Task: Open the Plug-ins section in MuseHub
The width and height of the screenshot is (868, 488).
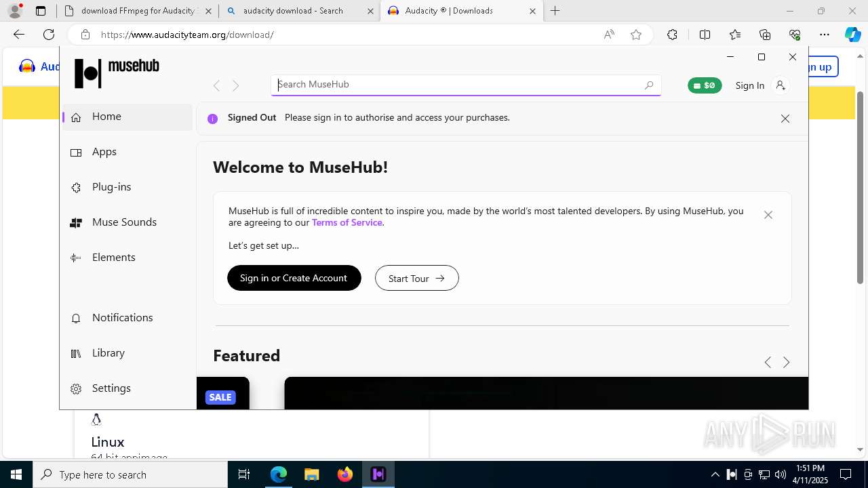Action: click(x=127, y=187)
